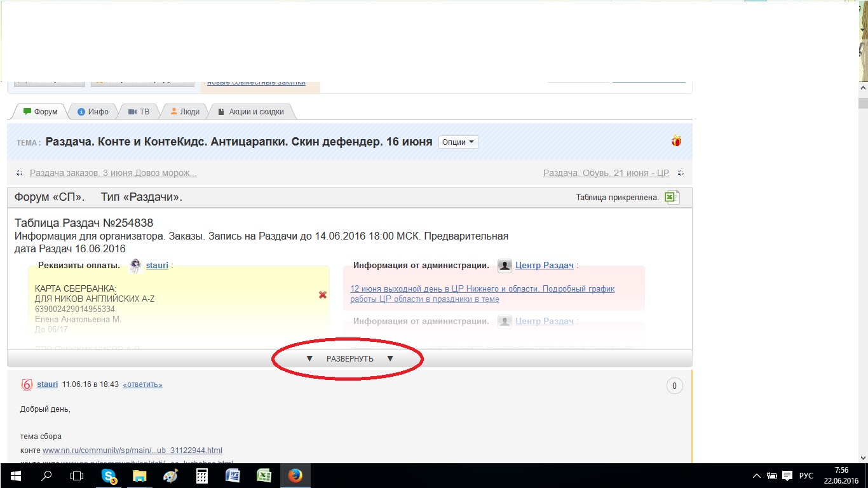The height and width of the screenshot is (488, 868).
Task: Open previous topic Раздача заказов. 3 июня
Action: tap(113, 173)
